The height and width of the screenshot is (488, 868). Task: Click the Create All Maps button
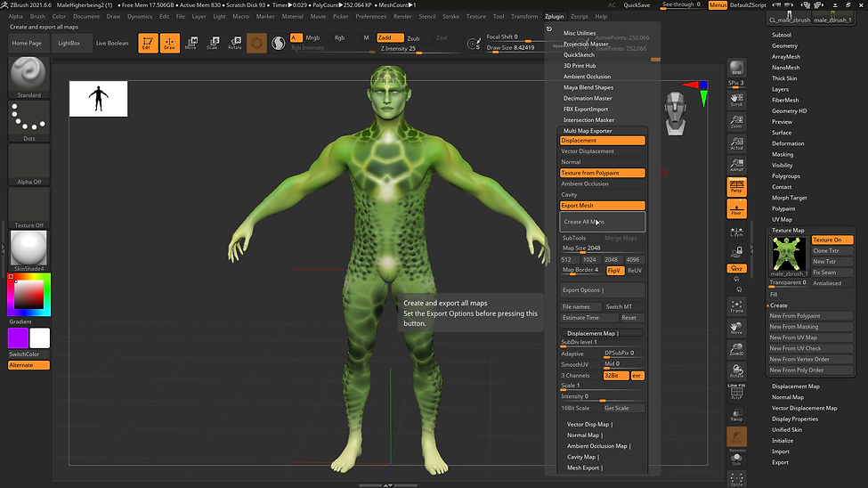coord(603,222)
